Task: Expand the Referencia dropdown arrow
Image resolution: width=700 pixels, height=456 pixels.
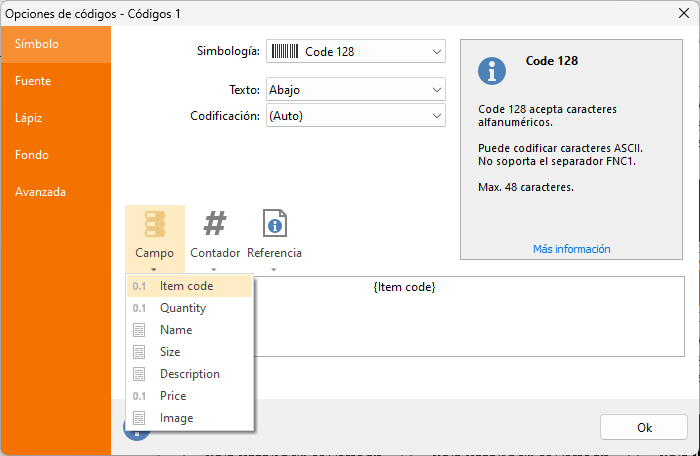Action: click(x=274, y=270)
